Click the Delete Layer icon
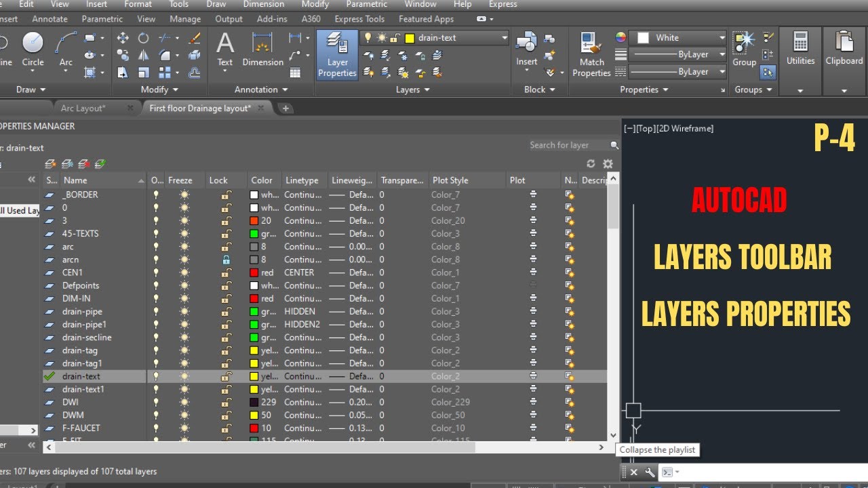868x488 pixels. coord(84,163)
